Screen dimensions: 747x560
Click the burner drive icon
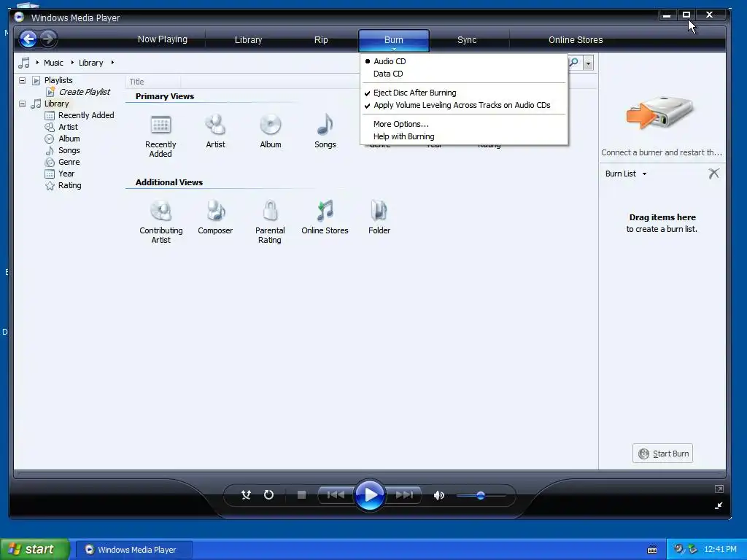(661, 112)
